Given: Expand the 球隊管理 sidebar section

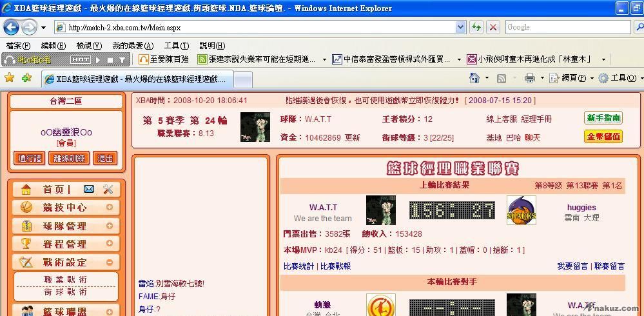Looking at the screenshot, I should point(109,226).
